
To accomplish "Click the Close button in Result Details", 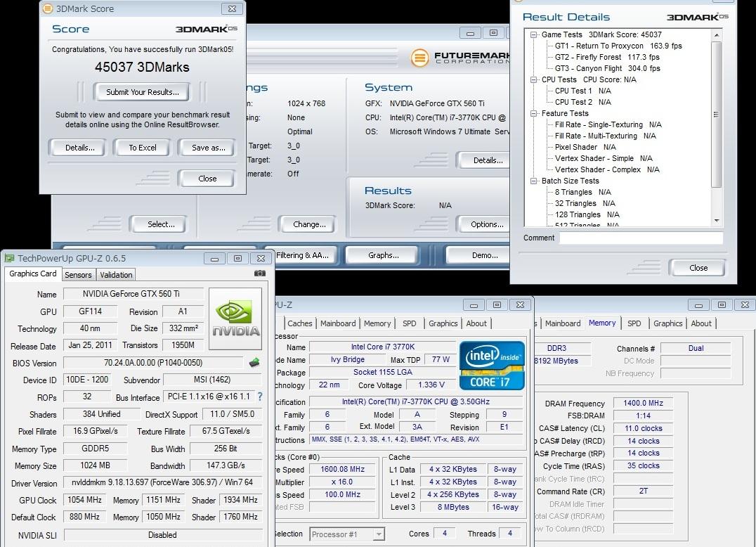I will 698,268.
